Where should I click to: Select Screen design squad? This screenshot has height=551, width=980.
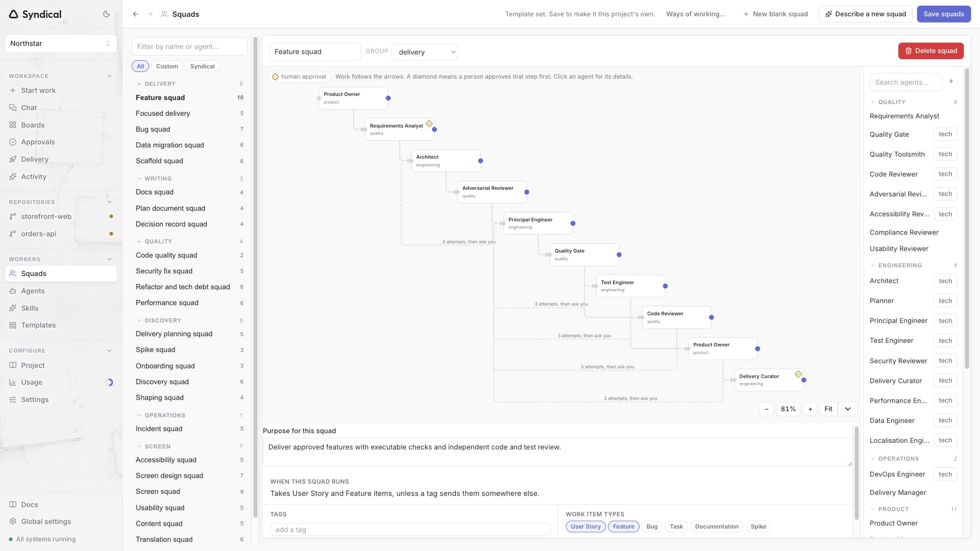click(x=189, y=475)
